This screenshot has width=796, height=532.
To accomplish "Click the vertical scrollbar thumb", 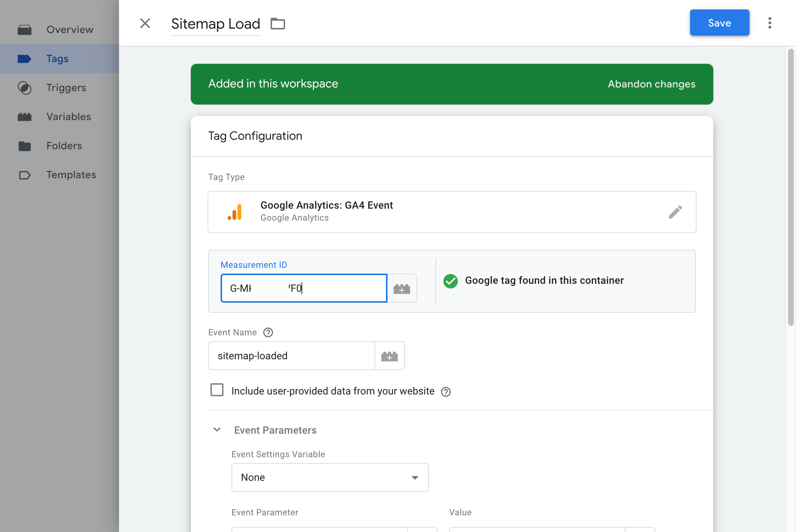I will click(x=791, y=187).
